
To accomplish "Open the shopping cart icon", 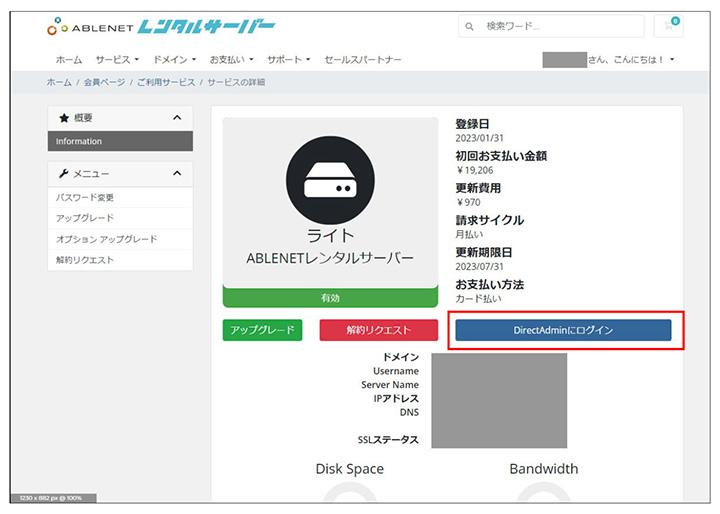I will pyautogui.click(x=669, y=26).
